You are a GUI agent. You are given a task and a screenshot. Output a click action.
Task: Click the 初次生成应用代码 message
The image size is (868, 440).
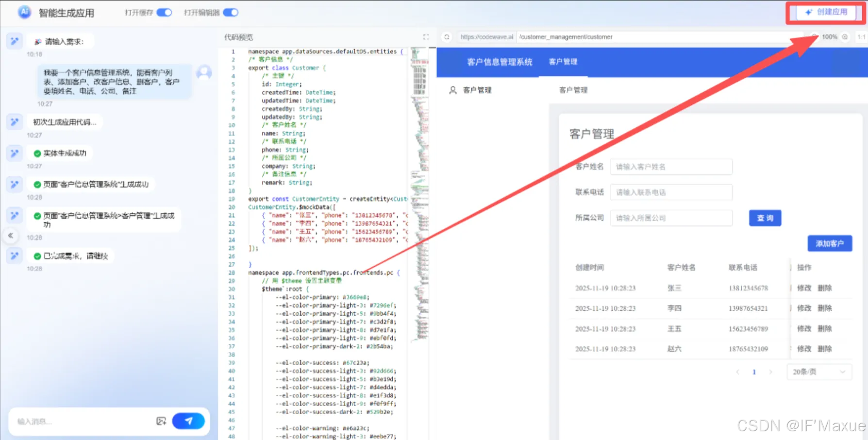(x=65, y=122)
